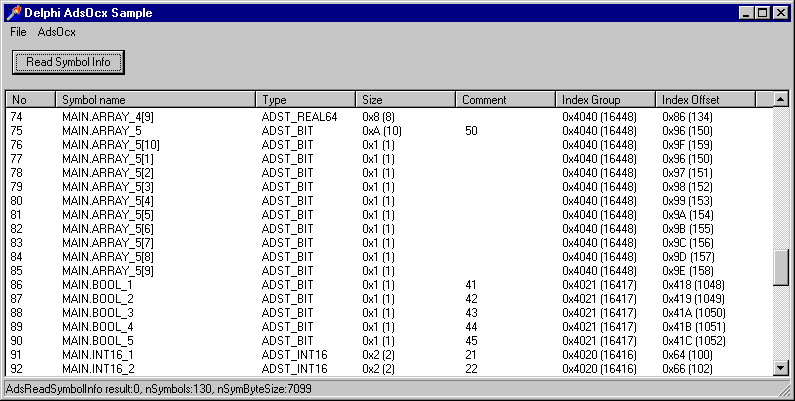Viewport: 795px width, 401px height.
Task: Click the Size column header
Action: (x=406, y=100)
